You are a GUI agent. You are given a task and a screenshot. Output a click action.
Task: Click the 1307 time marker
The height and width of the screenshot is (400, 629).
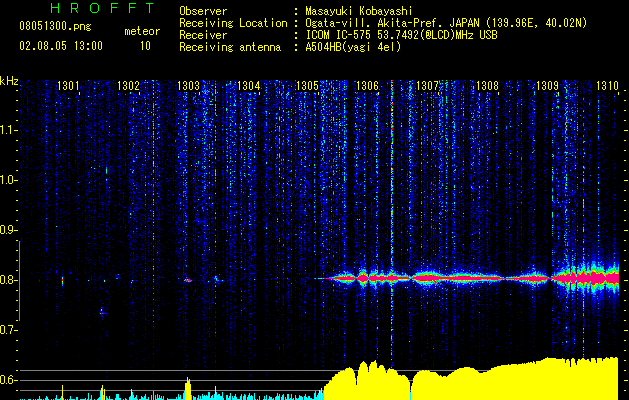click(x=428, y=86)
